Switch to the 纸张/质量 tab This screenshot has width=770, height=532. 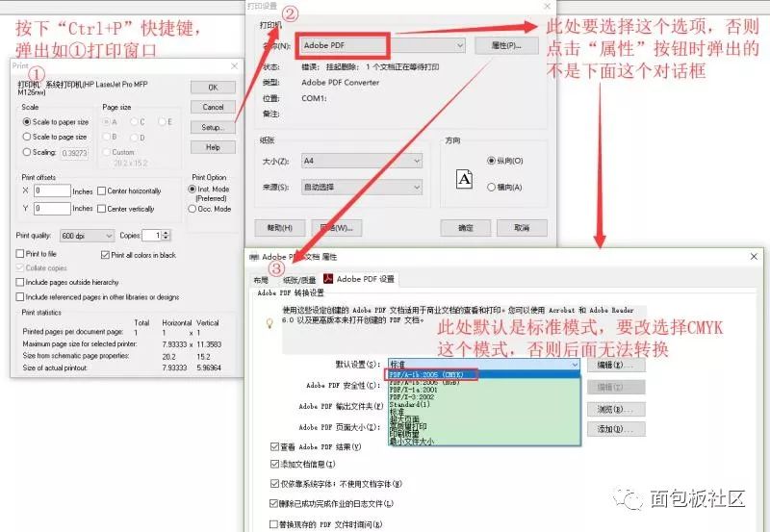point(297,279)
